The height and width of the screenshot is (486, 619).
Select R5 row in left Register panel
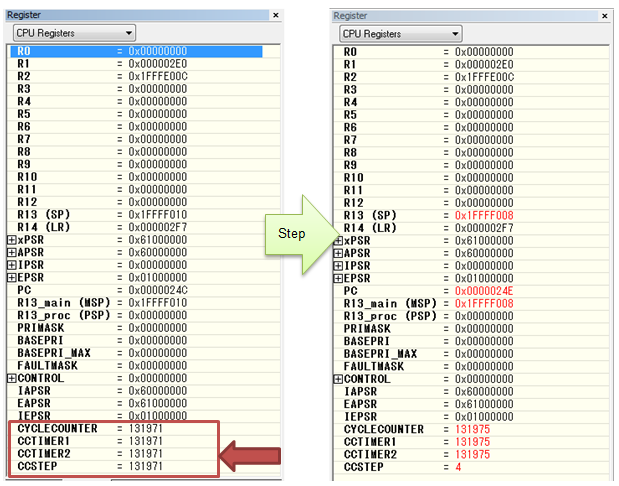click(x=144, y=114)
